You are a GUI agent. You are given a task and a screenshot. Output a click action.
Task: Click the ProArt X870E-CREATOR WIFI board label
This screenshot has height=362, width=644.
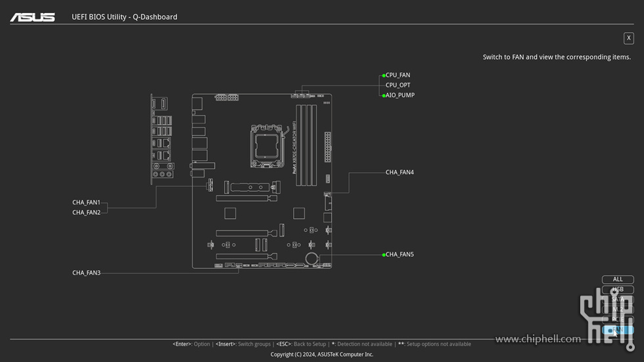pos(294,147)
